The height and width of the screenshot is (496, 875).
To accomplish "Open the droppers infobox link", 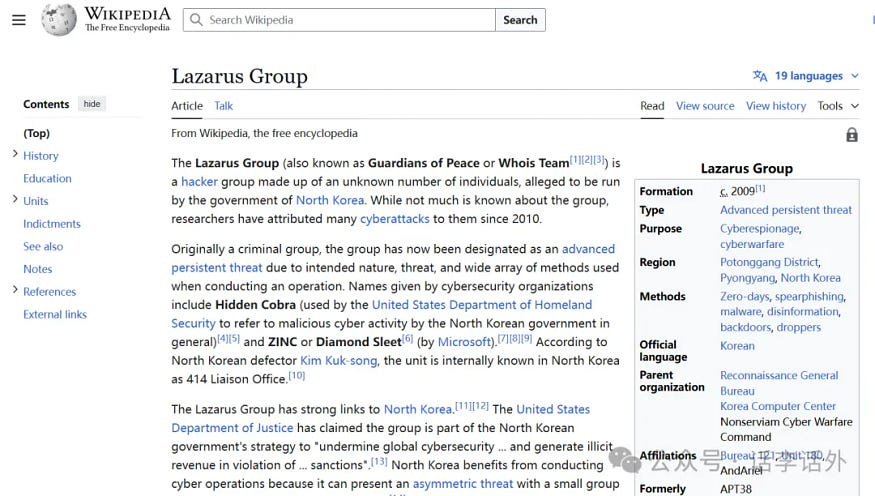I will pos(799,328).
